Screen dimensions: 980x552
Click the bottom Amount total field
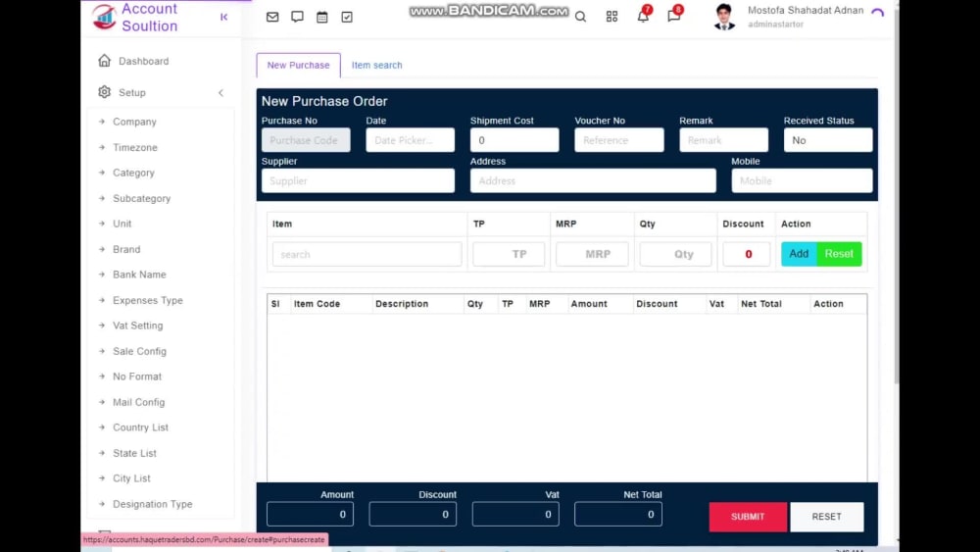click(310, 514)
